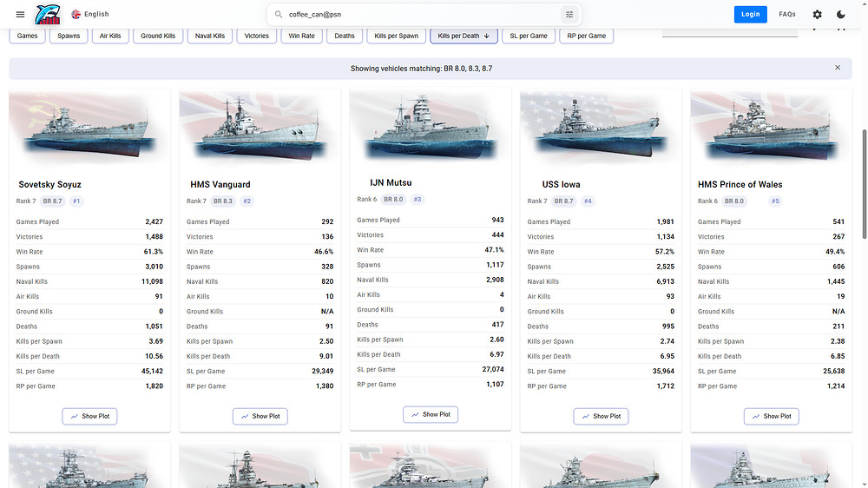This screenshot has height=488, width=868.
Task: Click the BR 8.0 chip on Prince of Wales
Action: coord(734,201)
